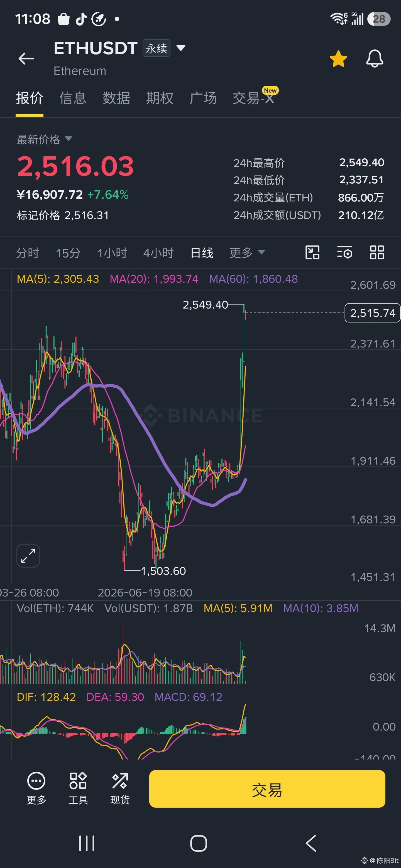Select the 分时 chart interval
The image size is (401, 868).
(x=28, y=253)
